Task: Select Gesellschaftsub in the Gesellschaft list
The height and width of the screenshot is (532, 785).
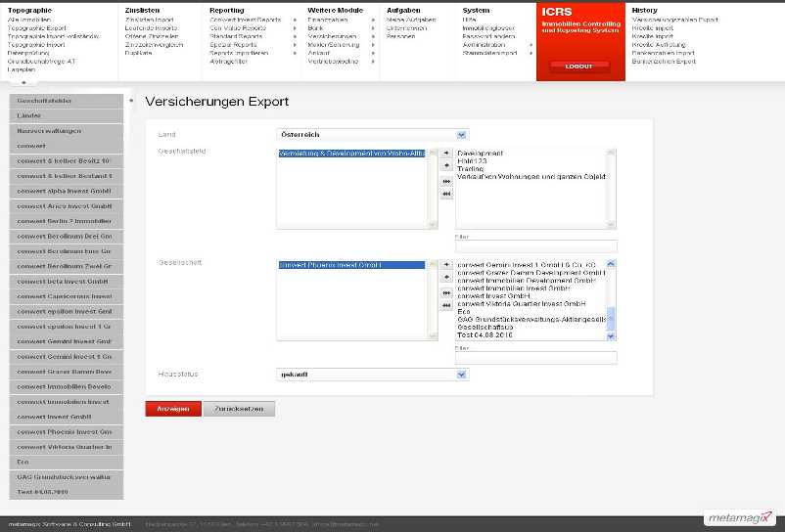Action: [x=485, y=327]
